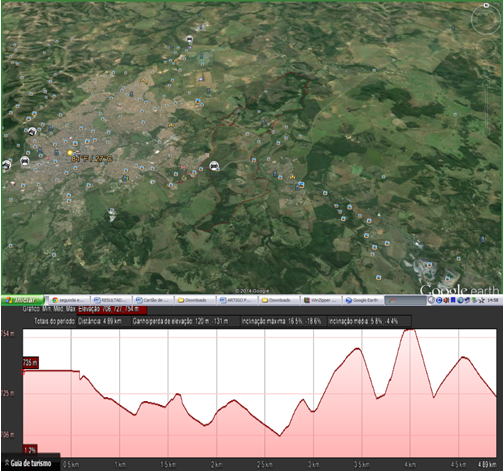Click the '2 km' distance axis label
The image size is (504, 474).
(217, 465)
